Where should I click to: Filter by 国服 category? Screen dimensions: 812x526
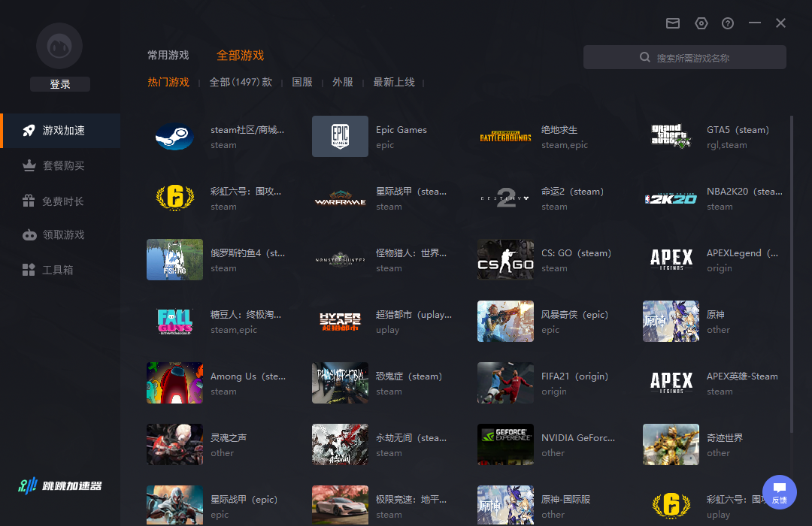click(302, 83)
